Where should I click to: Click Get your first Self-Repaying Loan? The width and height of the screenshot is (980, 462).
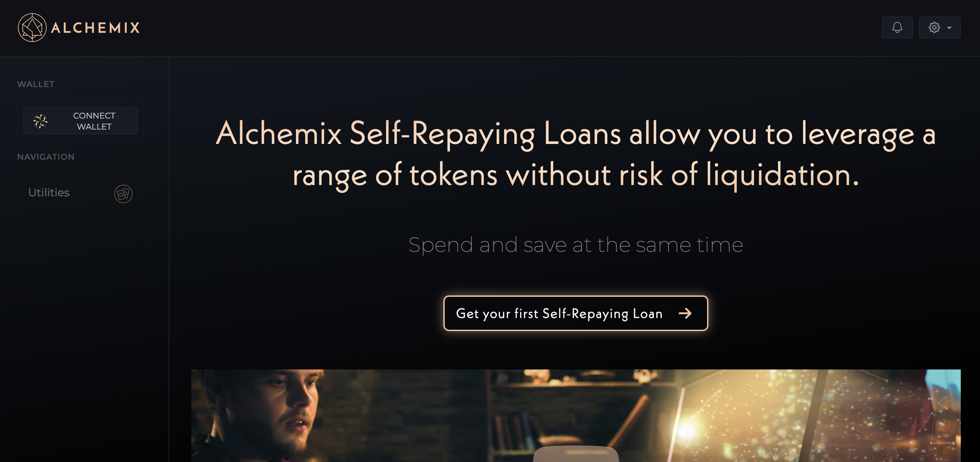(x=576, y=313)
